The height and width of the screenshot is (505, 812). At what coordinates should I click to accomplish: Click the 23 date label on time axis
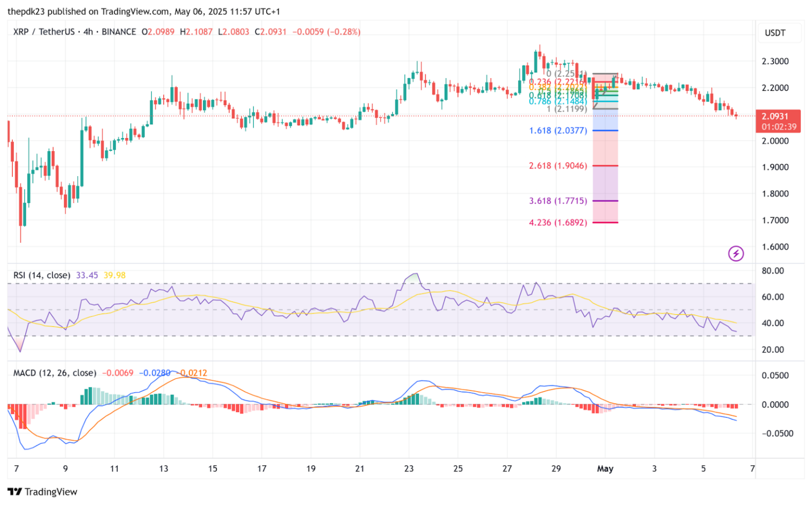click(x=409, y=469)
